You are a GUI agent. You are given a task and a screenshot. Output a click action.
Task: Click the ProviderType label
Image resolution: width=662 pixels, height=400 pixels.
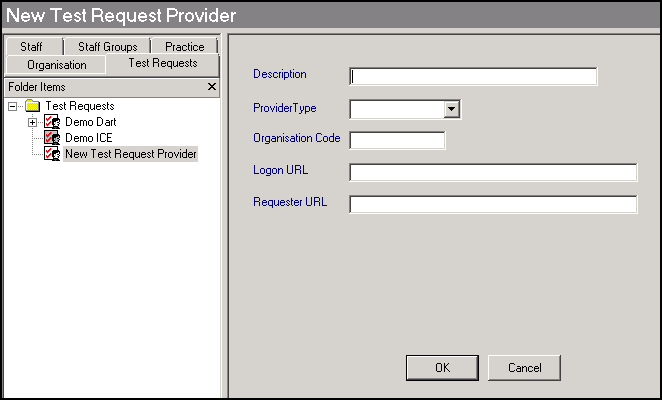coord(285,108)
